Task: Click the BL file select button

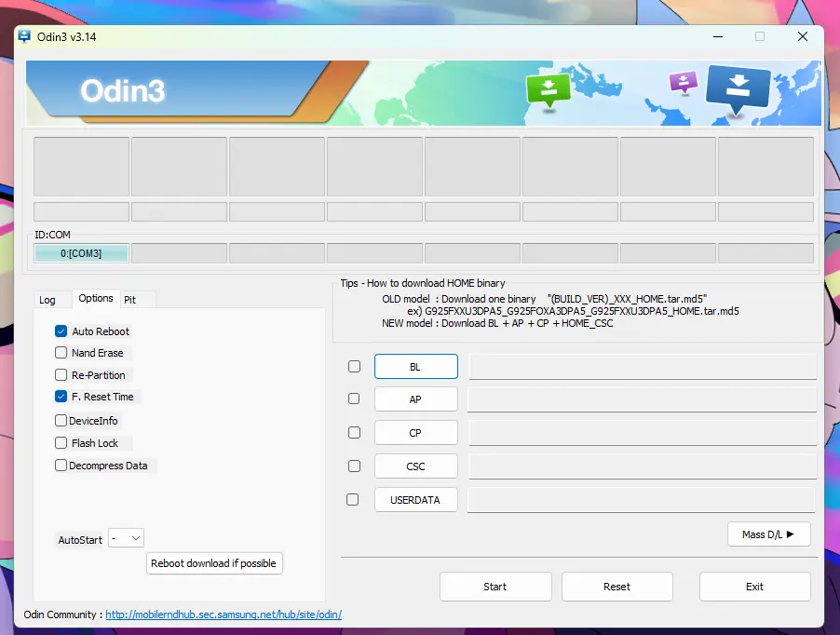Action: [415, 367]
